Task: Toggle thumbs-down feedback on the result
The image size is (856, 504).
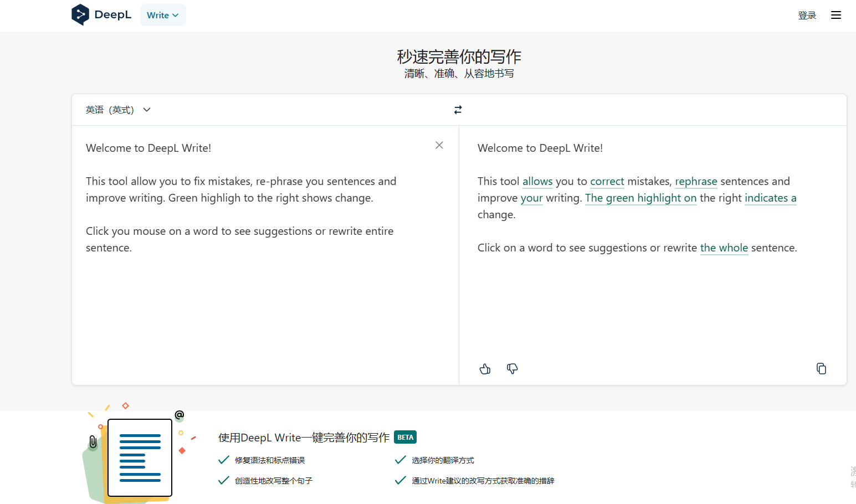Action: [x=512, y=368]
